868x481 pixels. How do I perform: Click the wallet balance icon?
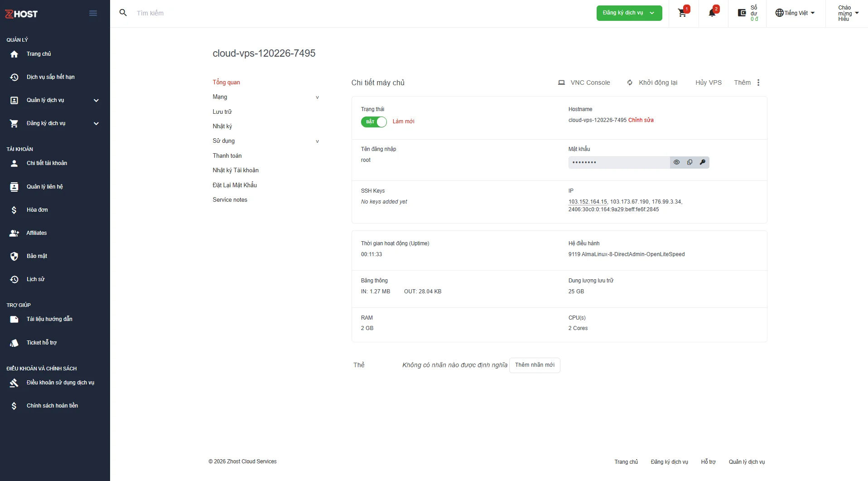coord(742,13)
